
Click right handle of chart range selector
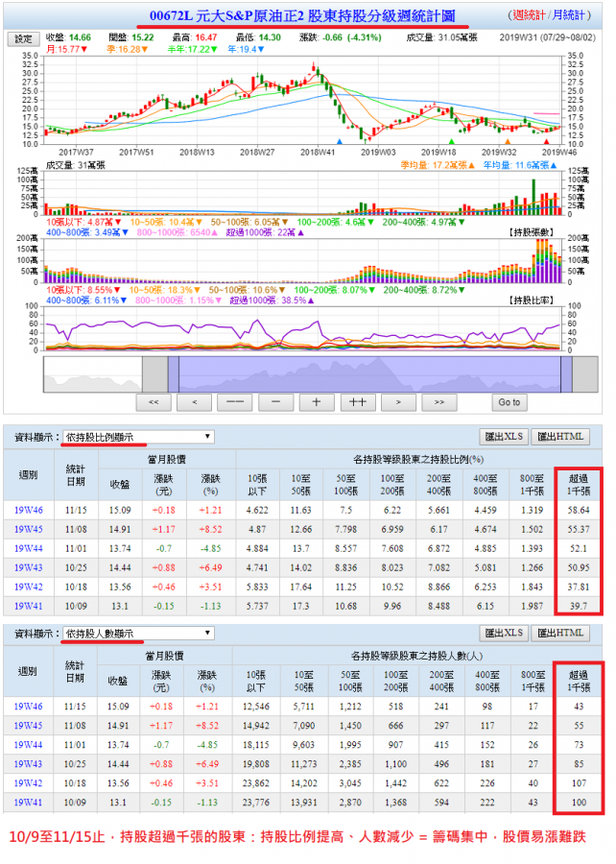(x=566, y=374)
